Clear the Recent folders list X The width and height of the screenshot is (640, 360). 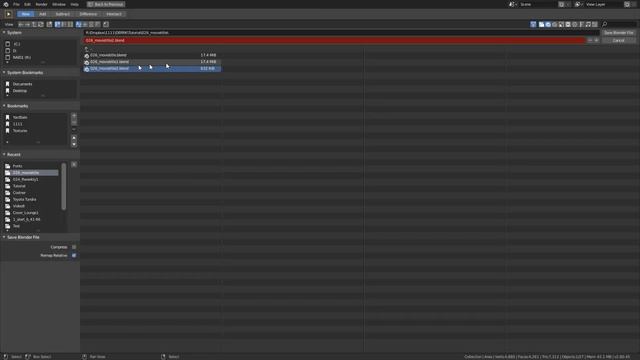[x=74, y=164]
